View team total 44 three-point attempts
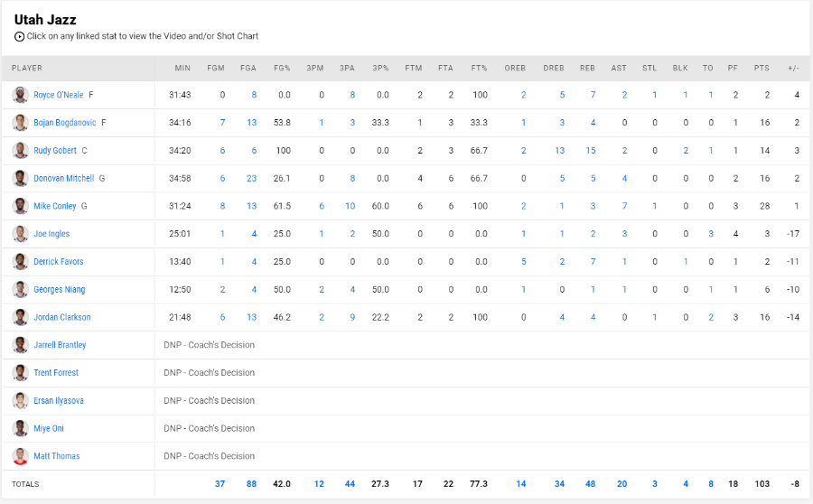This screenshot has width=813, height=504. [350, 484]
